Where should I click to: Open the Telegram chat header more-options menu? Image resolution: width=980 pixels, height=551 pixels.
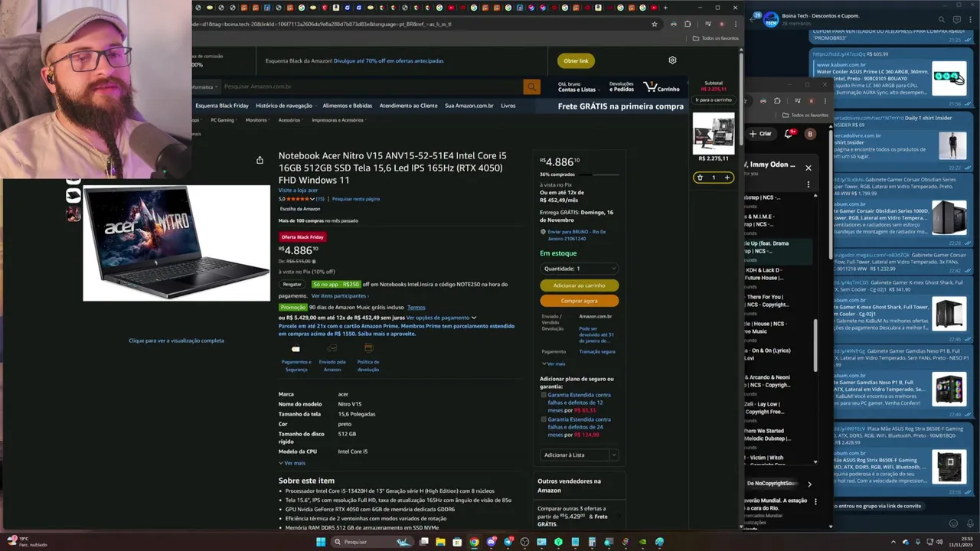tap(971, 20)
